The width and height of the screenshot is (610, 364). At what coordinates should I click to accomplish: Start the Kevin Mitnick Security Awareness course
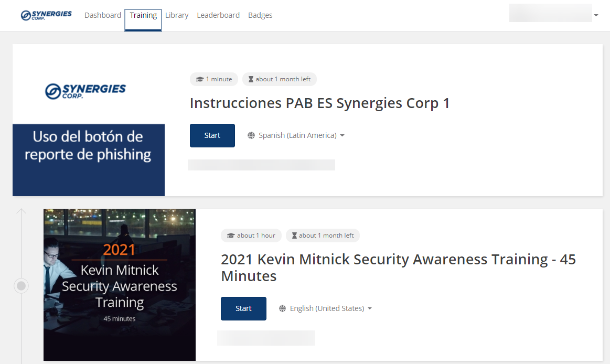(243, 308)
